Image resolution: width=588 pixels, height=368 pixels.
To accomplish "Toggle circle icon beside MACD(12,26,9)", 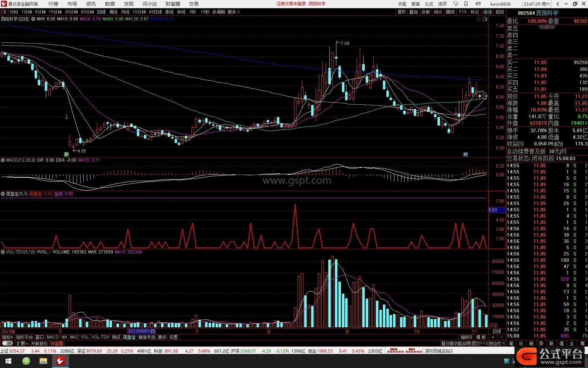I will point(3,160).
